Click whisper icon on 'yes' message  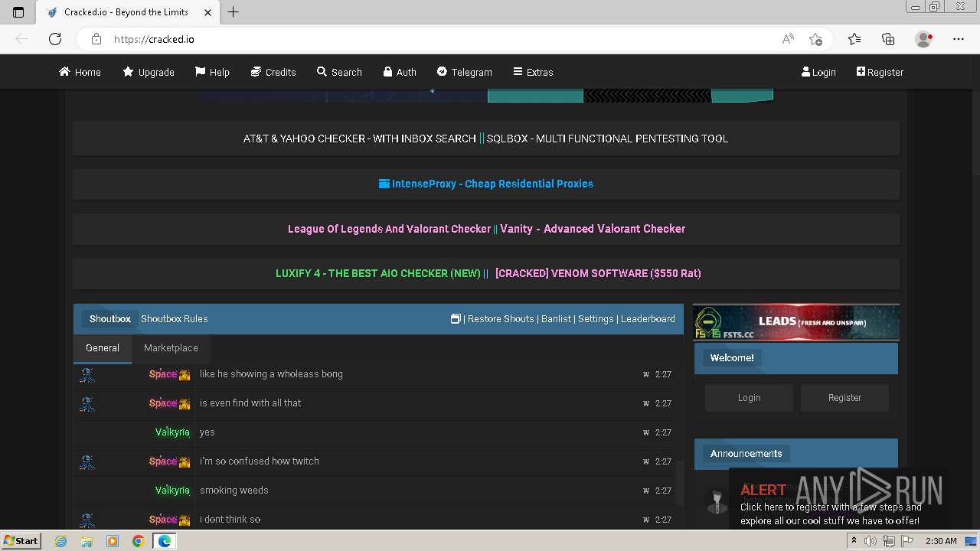pos(646,432)
